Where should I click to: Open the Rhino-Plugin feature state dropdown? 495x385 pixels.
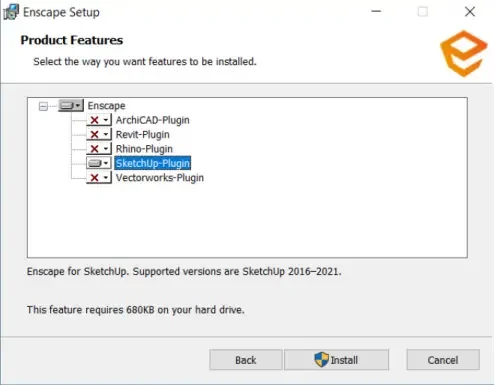pyautogui.click(x=99, y=149)
